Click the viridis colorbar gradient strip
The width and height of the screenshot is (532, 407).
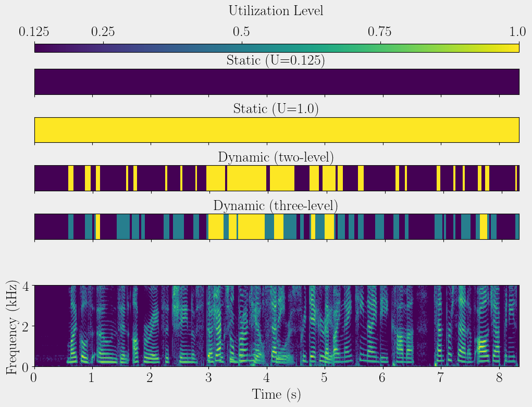click(277, 48)
